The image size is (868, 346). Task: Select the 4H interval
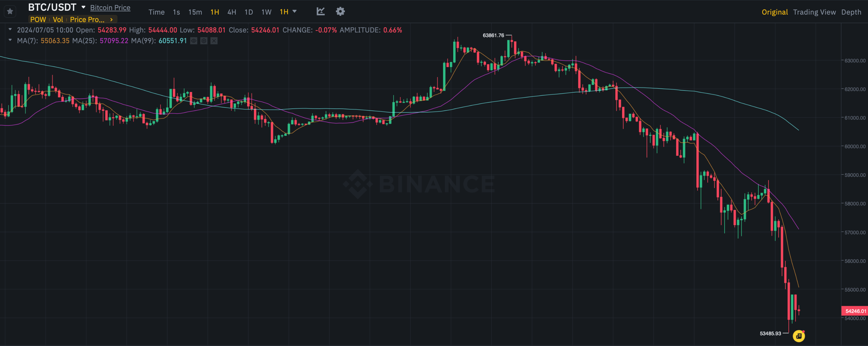[x=232, y=12]
